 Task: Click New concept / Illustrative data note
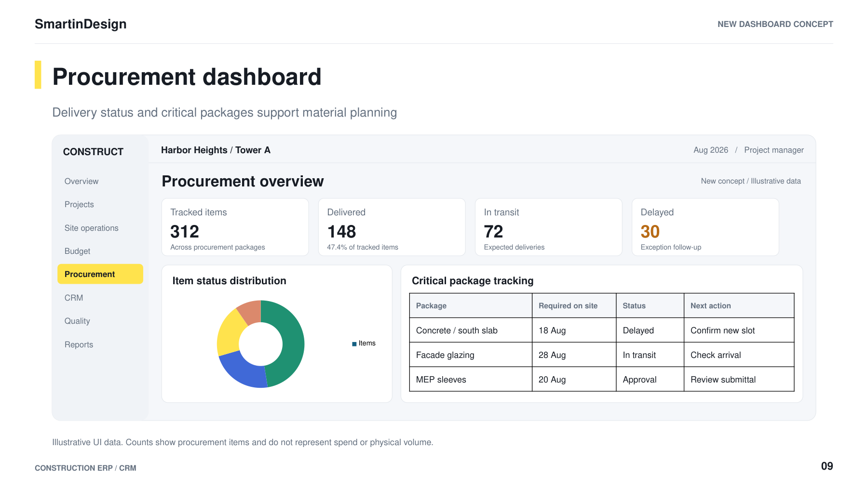pos(751,181)
